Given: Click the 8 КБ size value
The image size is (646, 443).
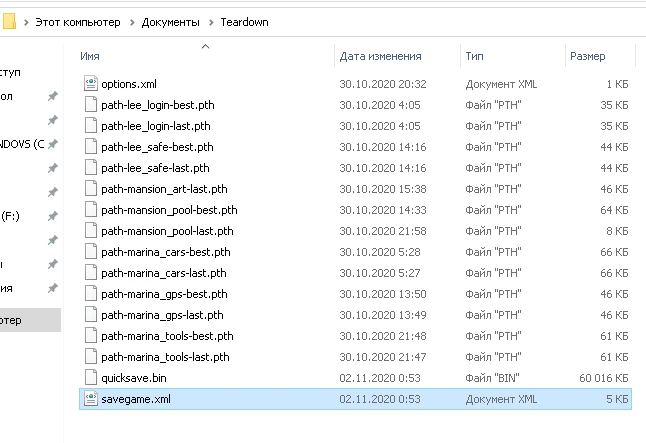Looking at the screenshot, I should (x=617, y=231).
